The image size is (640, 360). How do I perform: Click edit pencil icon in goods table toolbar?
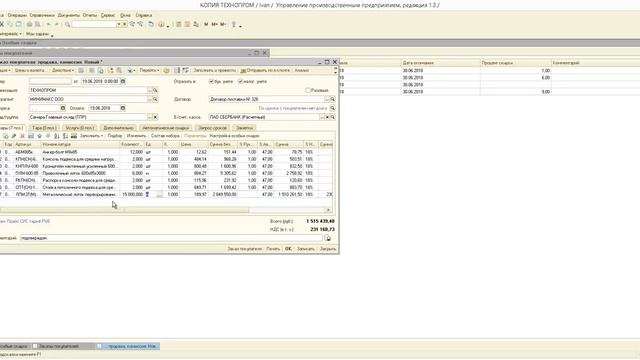coord(14,136)
